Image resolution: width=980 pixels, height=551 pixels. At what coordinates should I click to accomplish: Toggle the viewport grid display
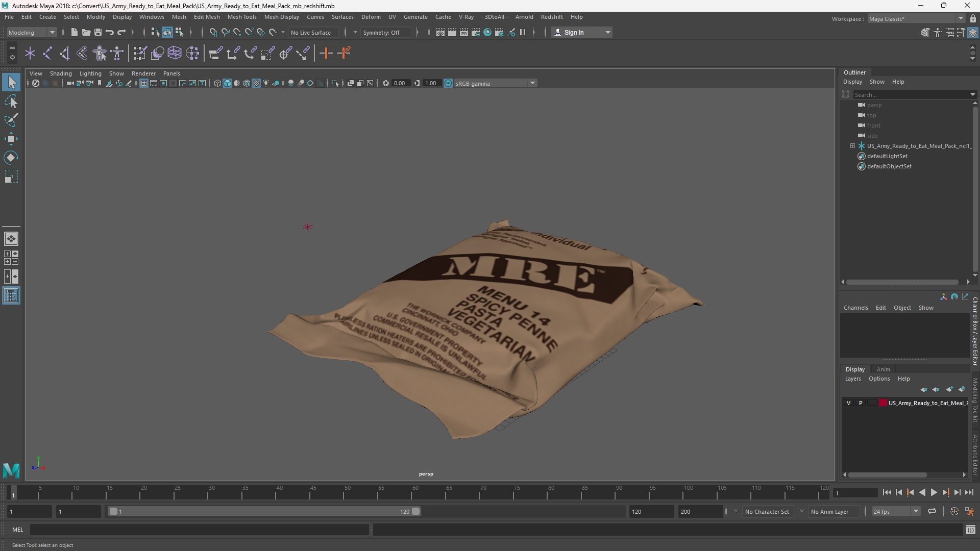tap(144, 84)
